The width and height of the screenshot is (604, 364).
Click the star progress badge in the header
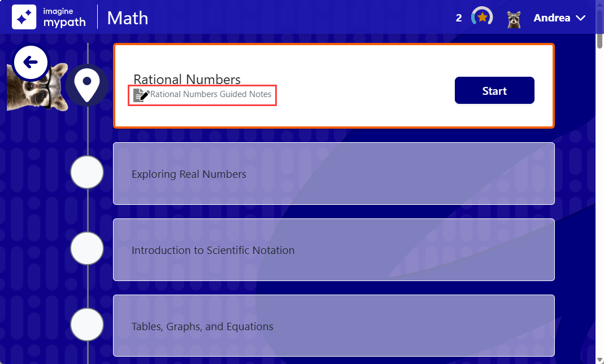pos(482,17)
